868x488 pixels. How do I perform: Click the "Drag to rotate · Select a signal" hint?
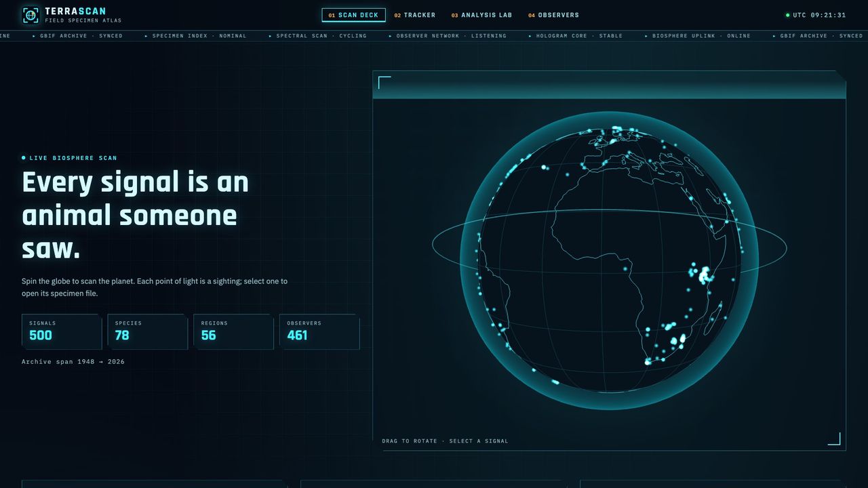coord(445,441)
